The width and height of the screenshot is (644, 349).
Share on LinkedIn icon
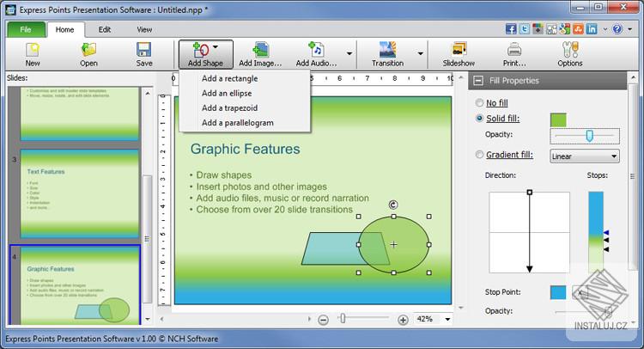point(592,29)
